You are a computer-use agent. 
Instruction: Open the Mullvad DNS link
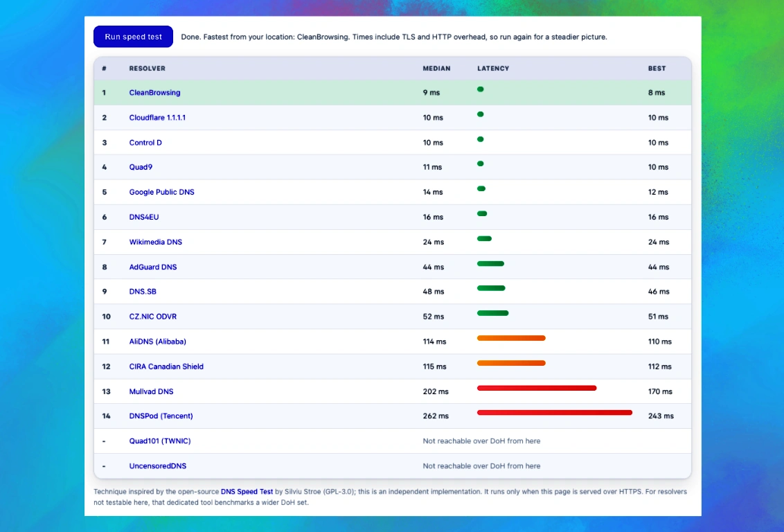pyautogui.click(x=151, y=391)
